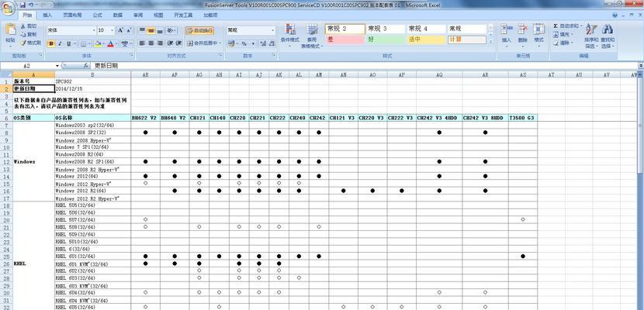
Task: Switch to the Data (数据) tab
Action: (117, 15)
